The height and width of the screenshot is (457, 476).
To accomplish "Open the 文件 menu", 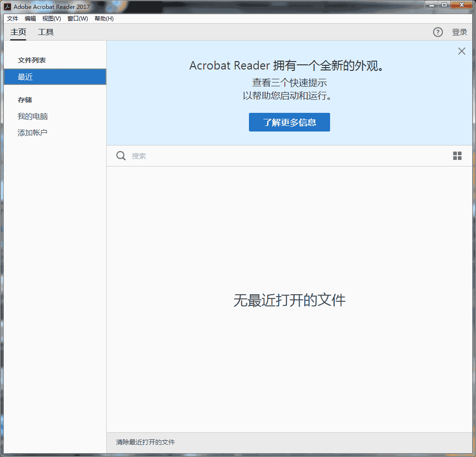I will (13, 19).
